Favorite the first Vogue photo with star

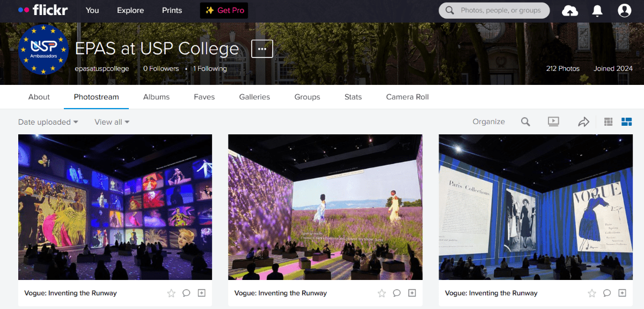(x=171, y=293)
